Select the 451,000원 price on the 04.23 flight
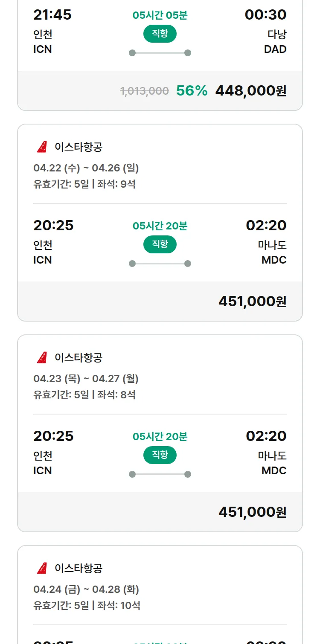The image size is (320, 644). click(x=252, y=512)
